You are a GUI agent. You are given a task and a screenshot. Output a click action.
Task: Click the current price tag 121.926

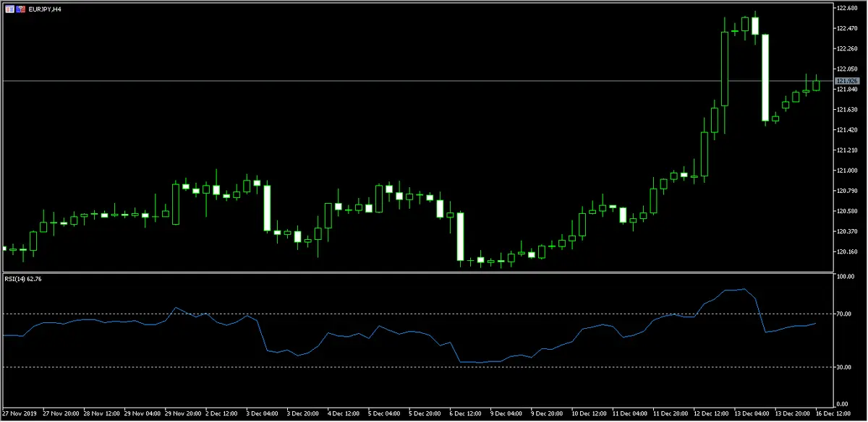click(846, 81)
